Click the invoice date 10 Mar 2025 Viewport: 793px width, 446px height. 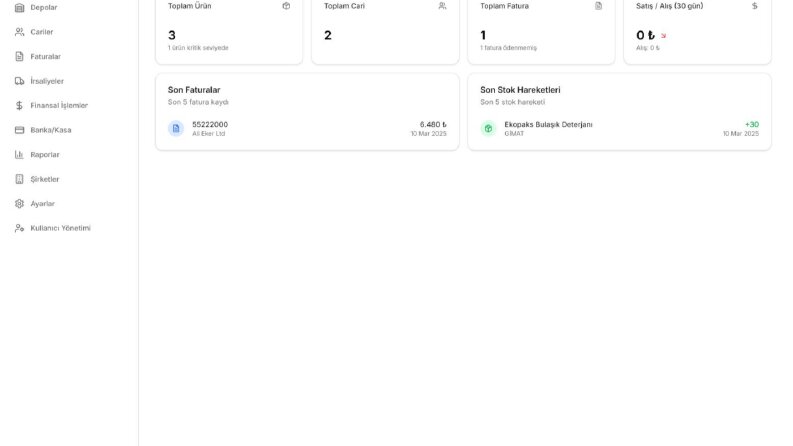coord(428,133)
